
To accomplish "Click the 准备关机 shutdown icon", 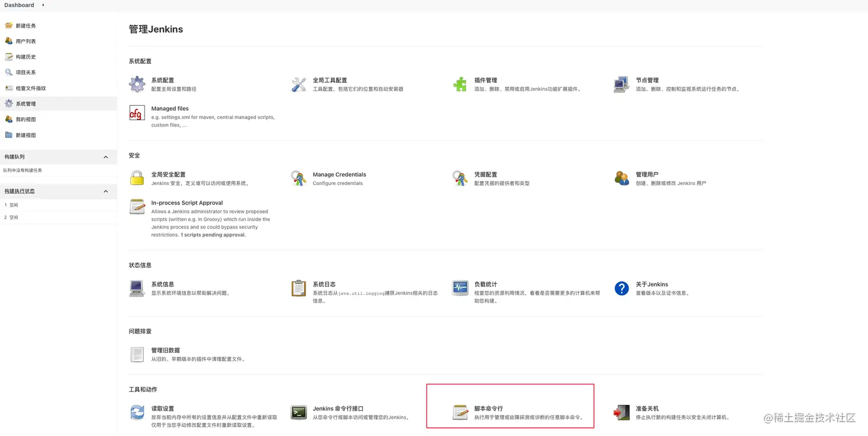I will [622, 412].
